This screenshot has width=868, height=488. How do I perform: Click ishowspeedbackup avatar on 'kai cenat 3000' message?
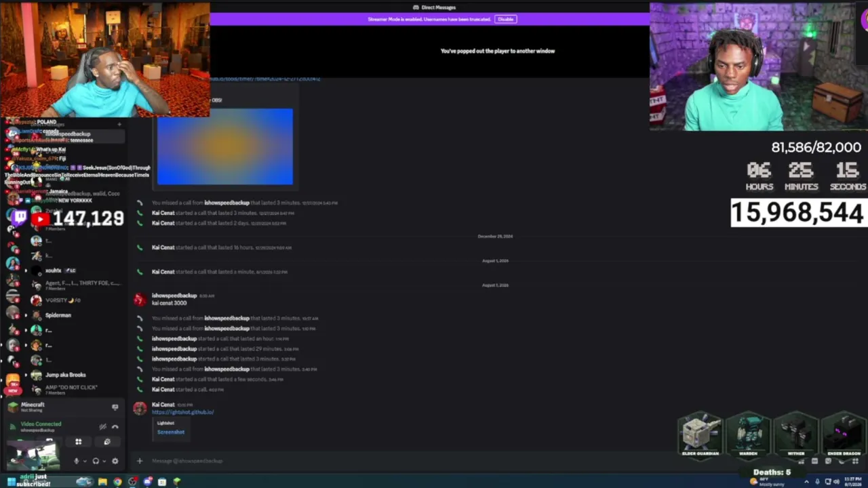pos(140,299)
